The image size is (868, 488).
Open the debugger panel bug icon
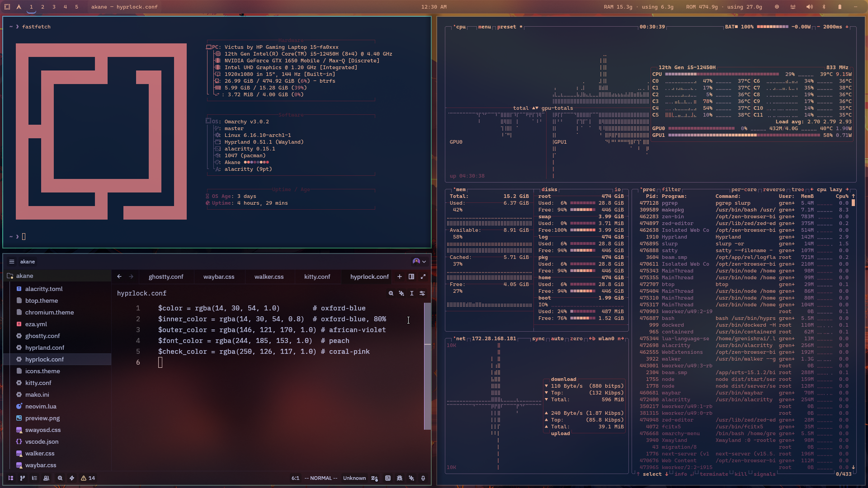pos(400,478)
